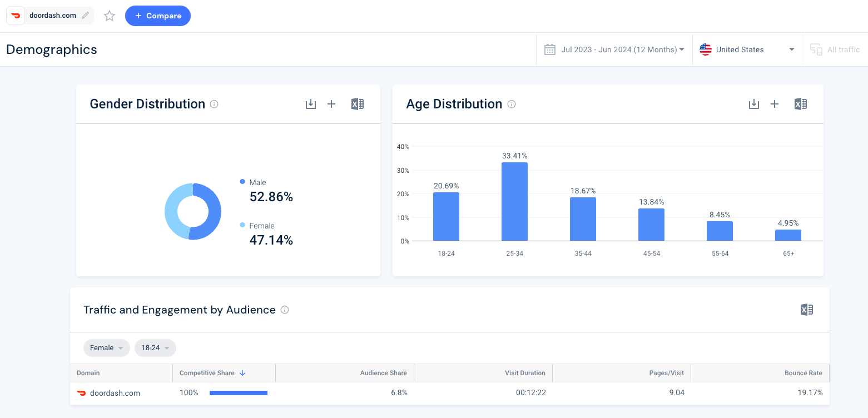Add Age Distribution to dashboard with plus

775,104
